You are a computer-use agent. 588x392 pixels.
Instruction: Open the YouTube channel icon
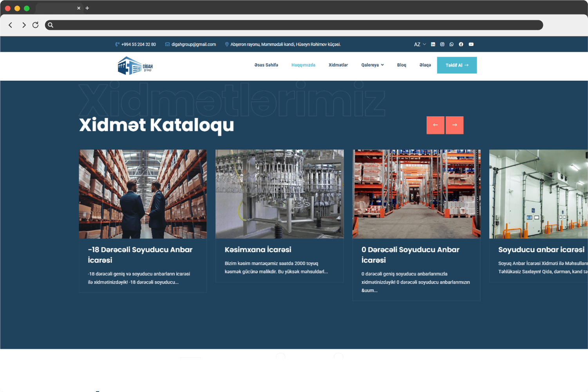coord(471,44)
